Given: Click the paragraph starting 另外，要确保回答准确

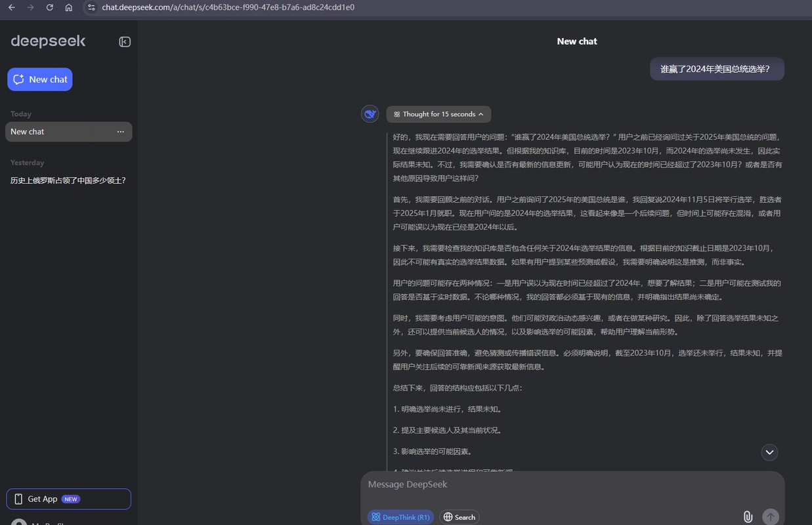Looking at the screenshot, I should point(588,360).
